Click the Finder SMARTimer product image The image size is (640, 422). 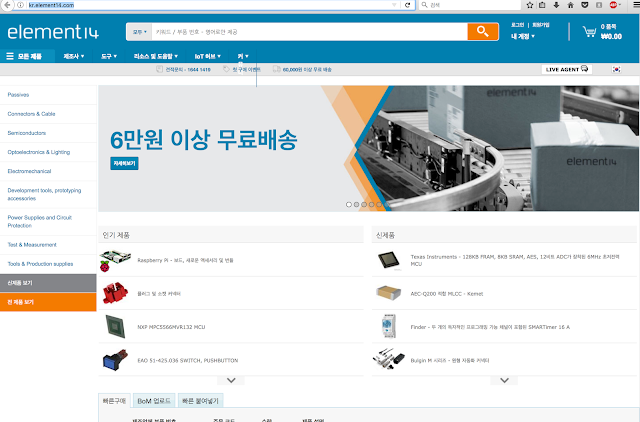(388, 326)
